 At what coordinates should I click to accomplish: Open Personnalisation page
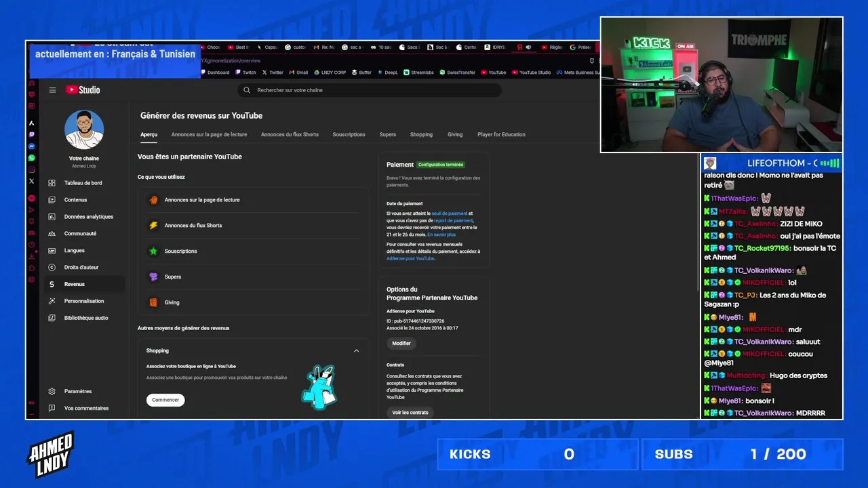click(x=84, y=301)
